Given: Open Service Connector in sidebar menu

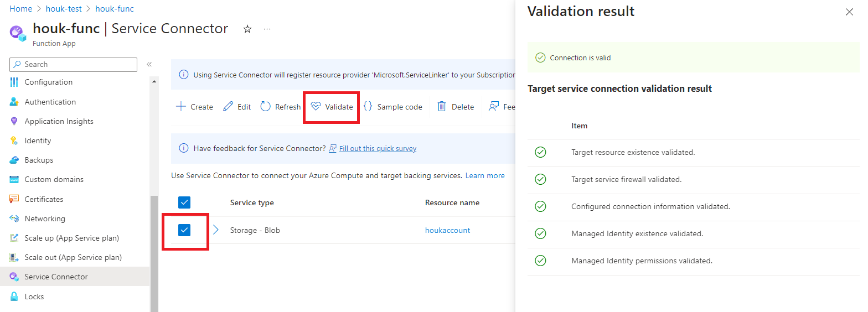Looking at the screenshot, I should coord(56,277).
